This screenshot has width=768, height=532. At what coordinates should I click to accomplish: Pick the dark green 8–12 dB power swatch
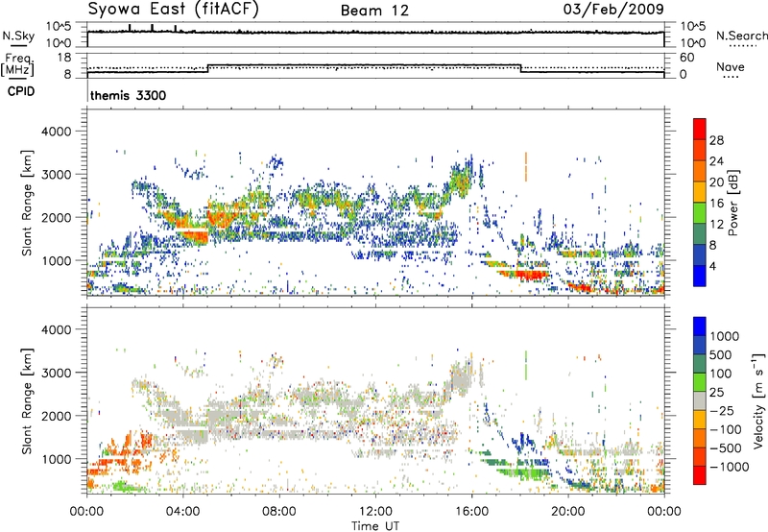point(700,233)
